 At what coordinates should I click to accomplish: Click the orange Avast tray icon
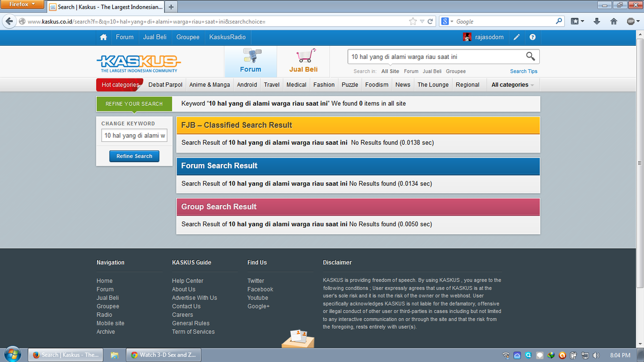562,355
